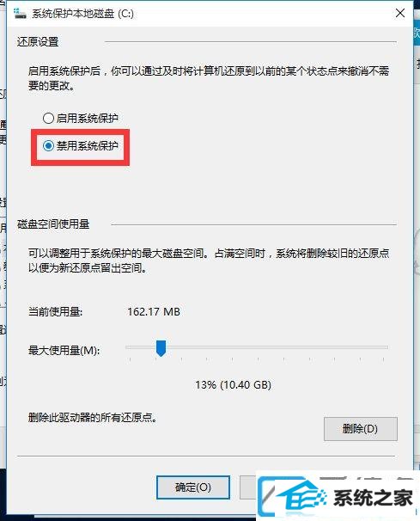
Task: Click the dialog title text 系统保护本地磁盘 (C:)
Action: pyautogui.click(x=82, y=14)
